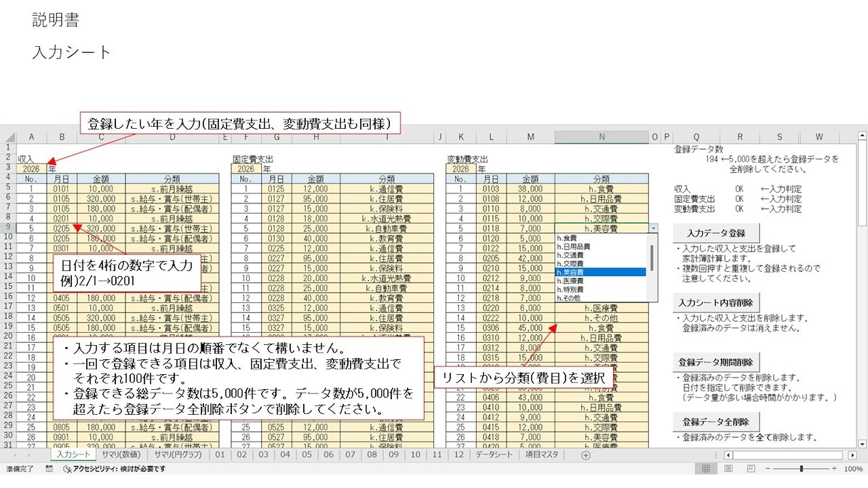868x488 pixels.
Task: Open the 項目マスタ sheet tab
Action: 543,455
